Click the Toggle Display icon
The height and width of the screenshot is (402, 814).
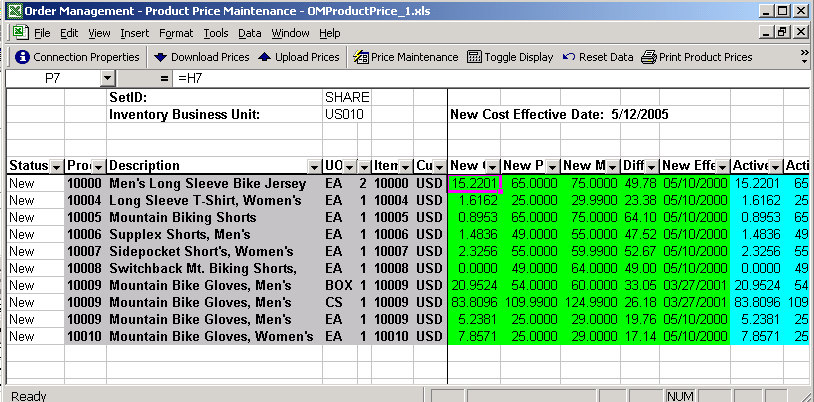click(x=474, y=57)
